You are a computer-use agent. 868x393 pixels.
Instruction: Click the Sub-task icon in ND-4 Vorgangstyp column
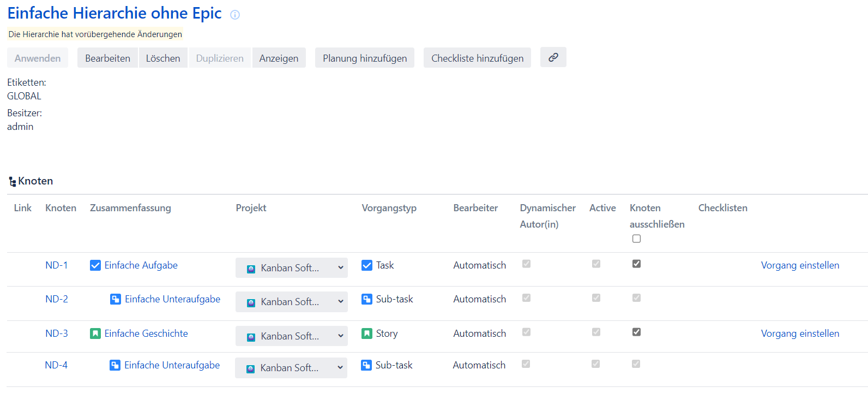(x=366, y=365)
